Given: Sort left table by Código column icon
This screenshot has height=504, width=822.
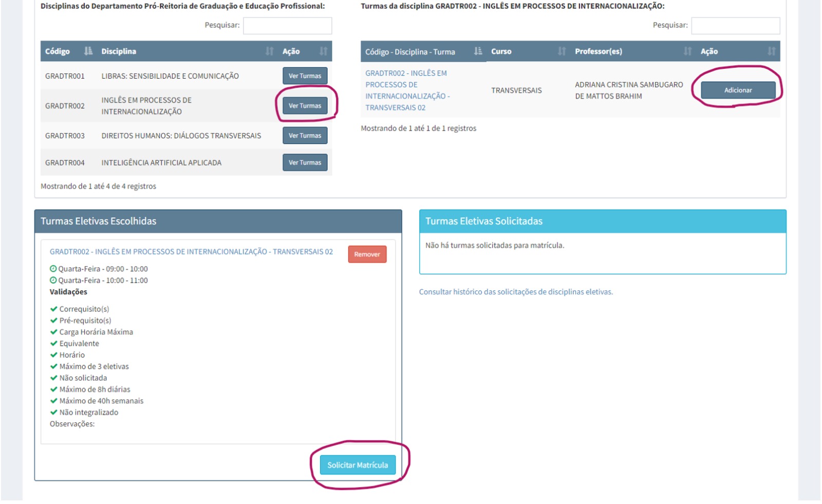Looking at the screenshot, I should [x=88, y=51].
